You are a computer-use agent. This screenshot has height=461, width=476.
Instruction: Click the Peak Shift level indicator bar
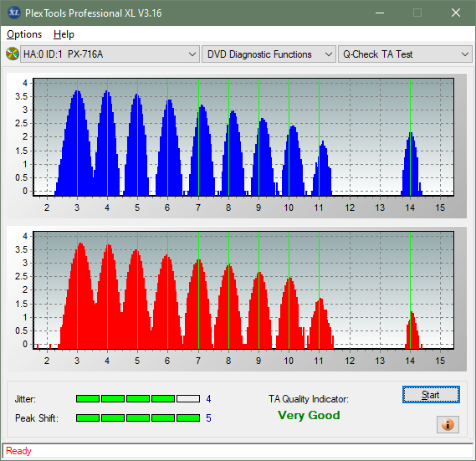(138, 417)
